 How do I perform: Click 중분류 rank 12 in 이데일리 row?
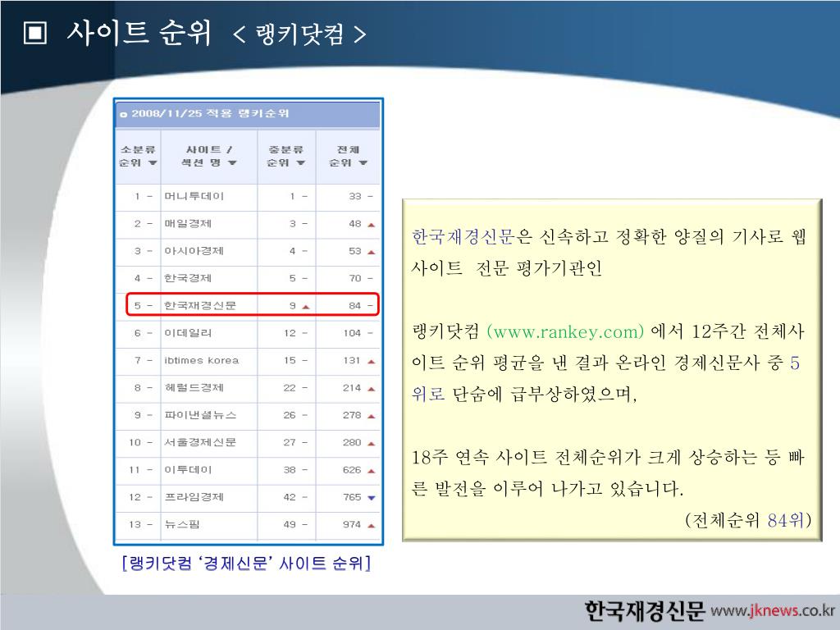(290, 333)
